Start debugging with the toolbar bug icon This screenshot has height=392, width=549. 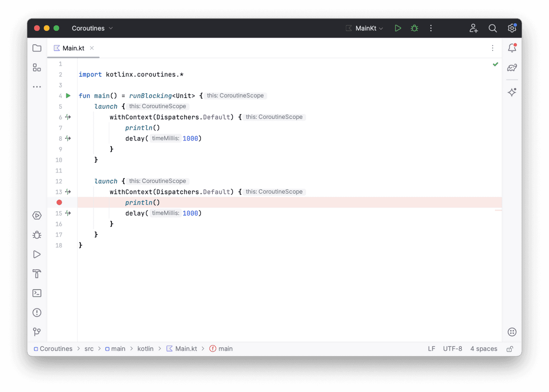(414, 28)
